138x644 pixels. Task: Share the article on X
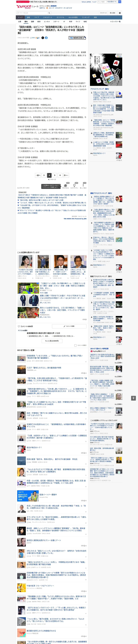pyautogui.click(x=43, y=38)
